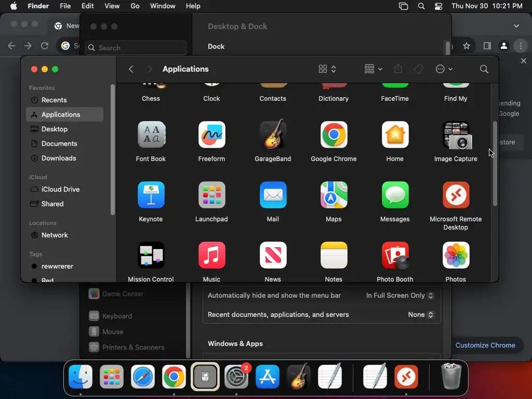
Task: Go back with the Finder back arrow
Action: pos(131,69)
